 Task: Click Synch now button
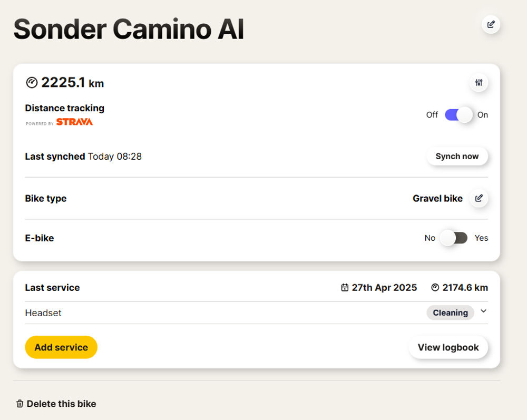coord(457,156)
